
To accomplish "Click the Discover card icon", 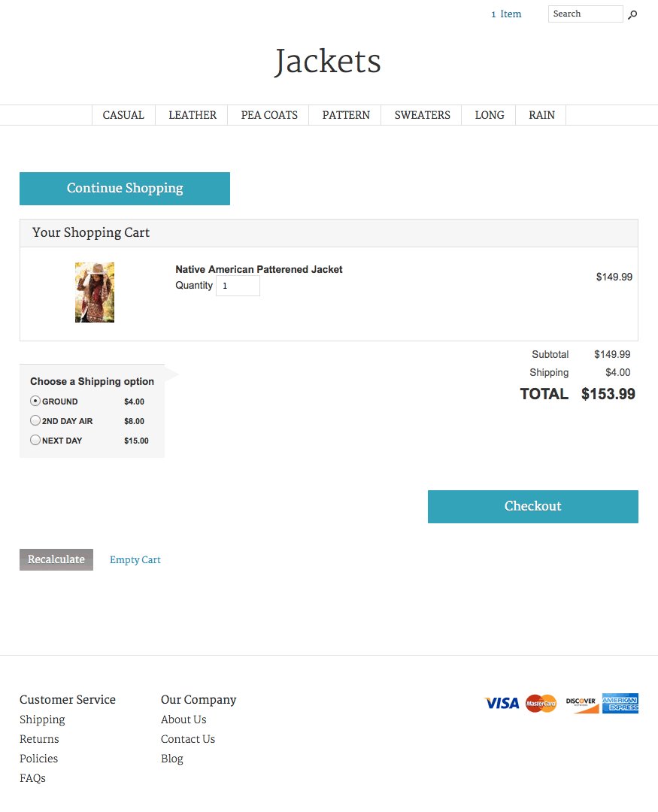I will tap(581, 704).
